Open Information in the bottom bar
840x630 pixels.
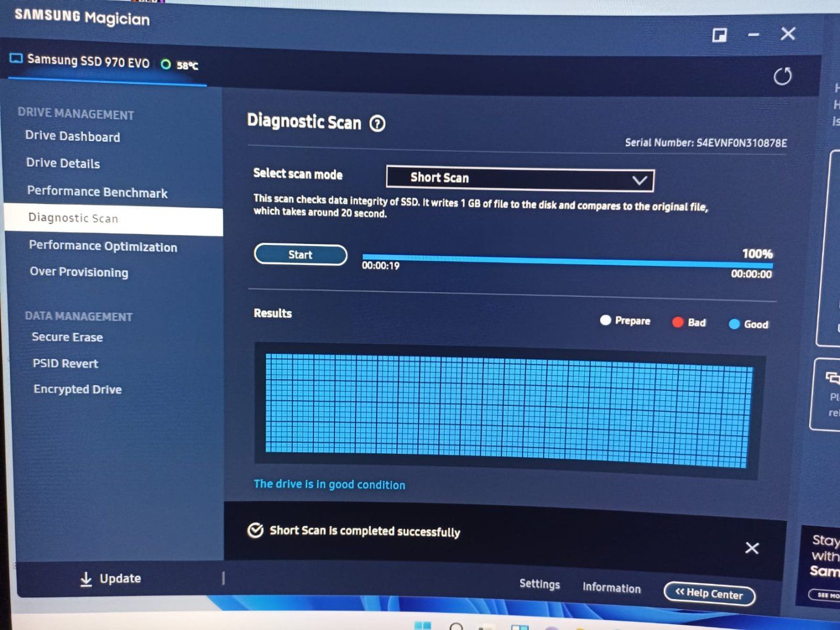(x=611, y=588)
